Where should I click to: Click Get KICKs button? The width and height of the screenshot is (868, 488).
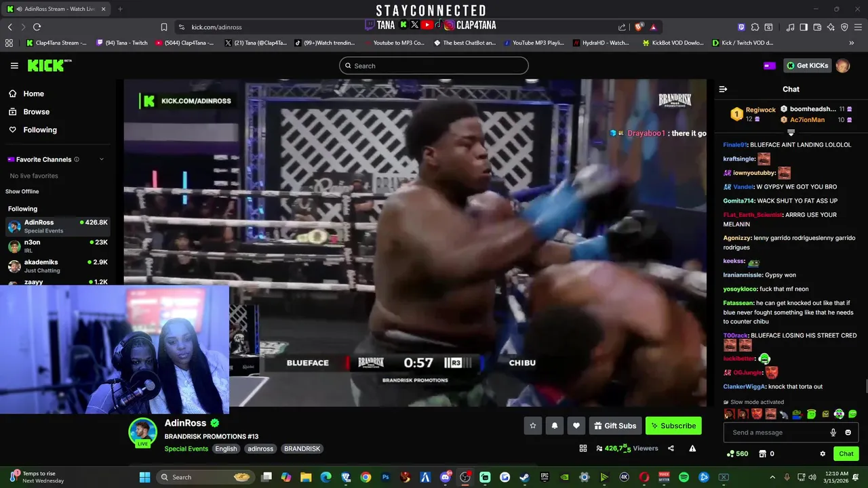coord(807,66)
